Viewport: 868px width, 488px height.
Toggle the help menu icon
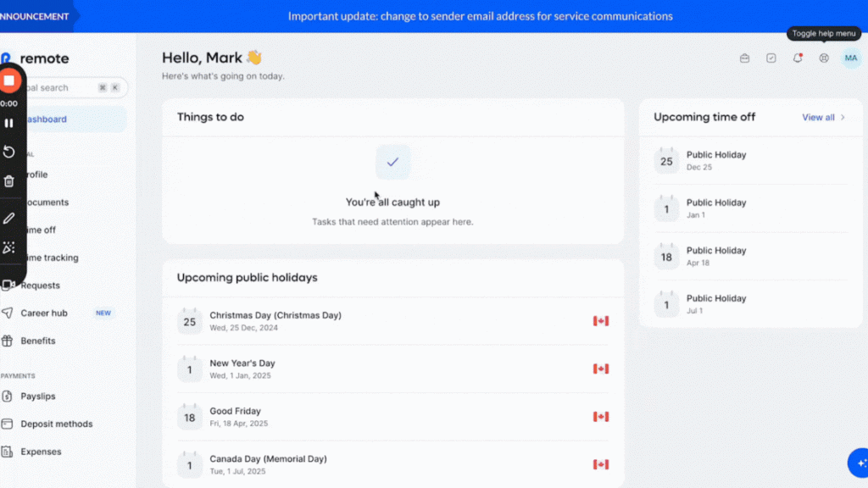point(823,58)
